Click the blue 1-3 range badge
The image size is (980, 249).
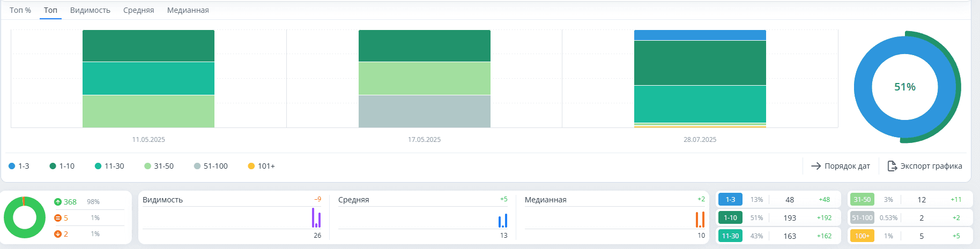coord(730,200)
